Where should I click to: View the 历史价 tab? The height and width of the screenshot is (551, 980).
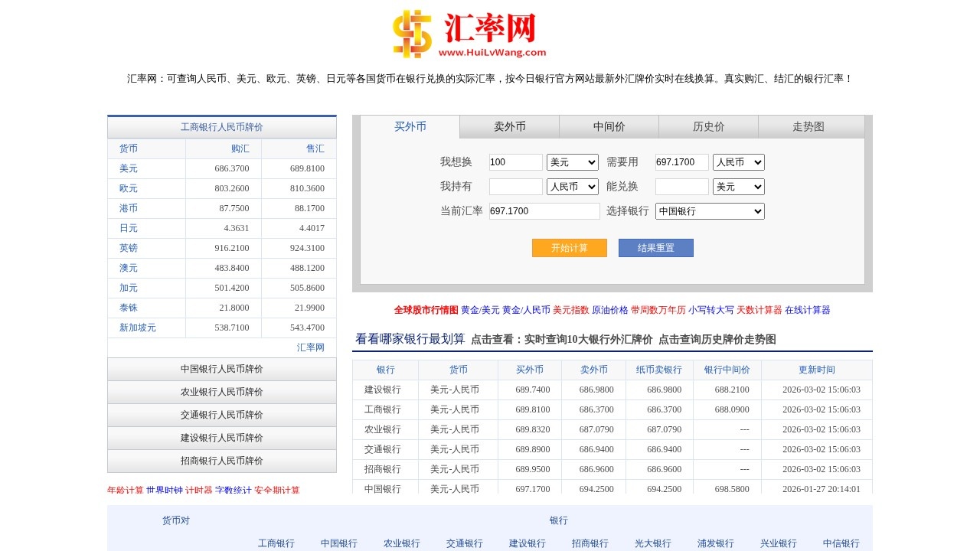click(708, 127)
